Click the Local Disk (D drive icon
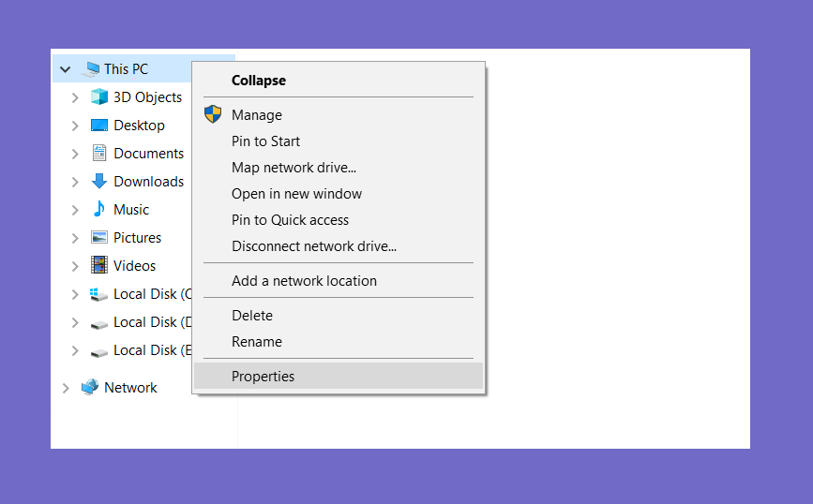 click(x=98, y=324)
